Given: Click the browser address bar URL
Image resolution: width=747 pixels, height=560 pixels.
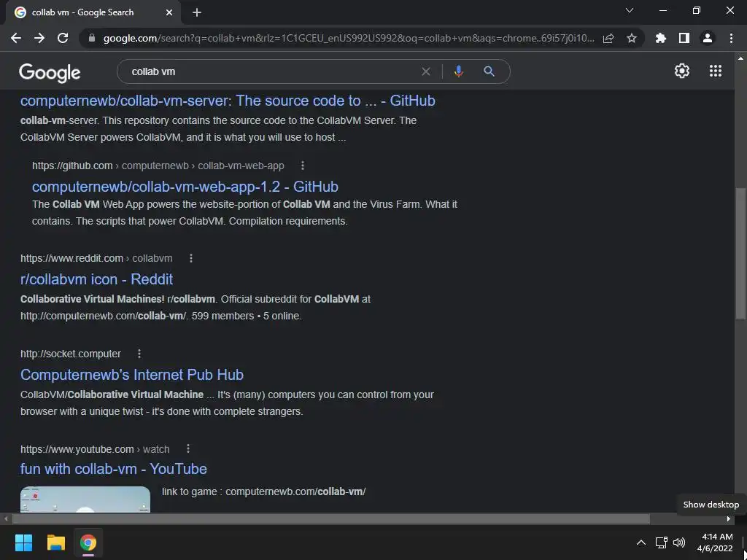Looking at the screenshot, I should pyautogui.click(x=349, y=38).
